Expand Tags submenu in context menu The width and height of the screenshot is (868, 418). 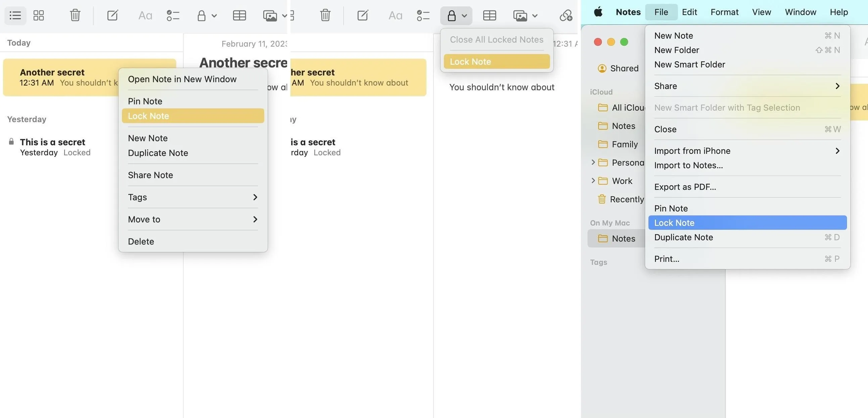click(193, 197)
